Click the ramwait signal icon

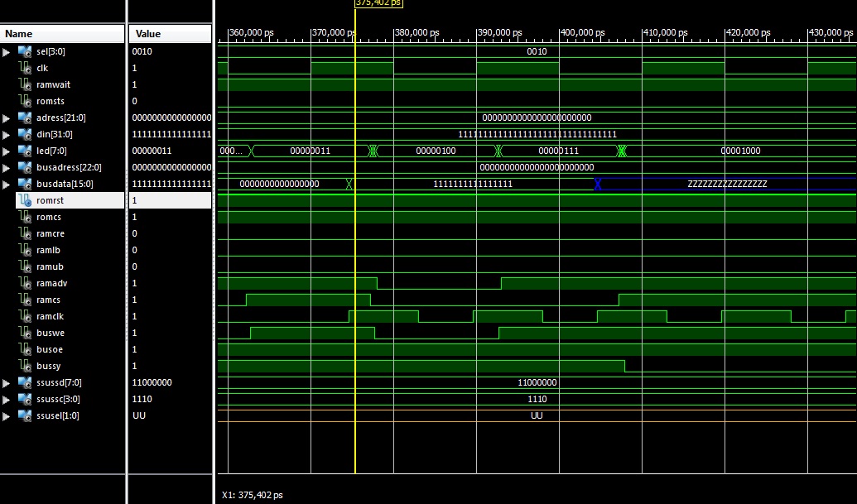pos(25,84)
